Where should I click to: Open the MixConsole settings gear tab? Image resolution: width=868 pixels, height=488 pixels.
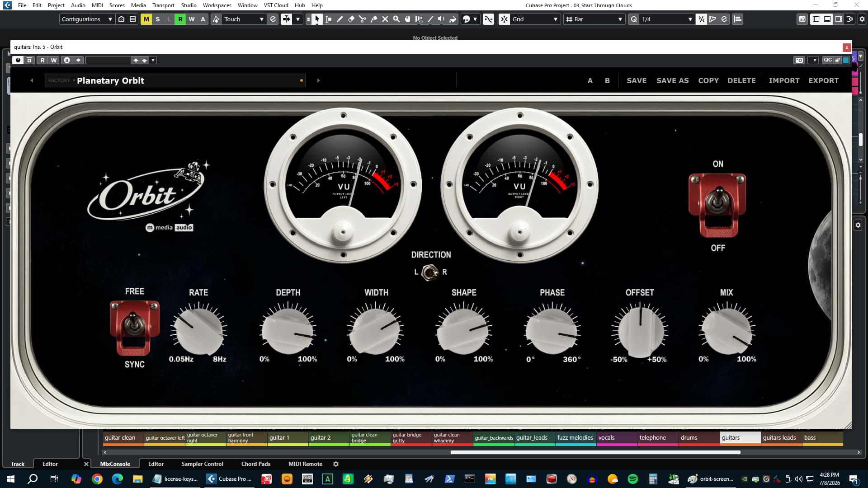pos(336,464)
